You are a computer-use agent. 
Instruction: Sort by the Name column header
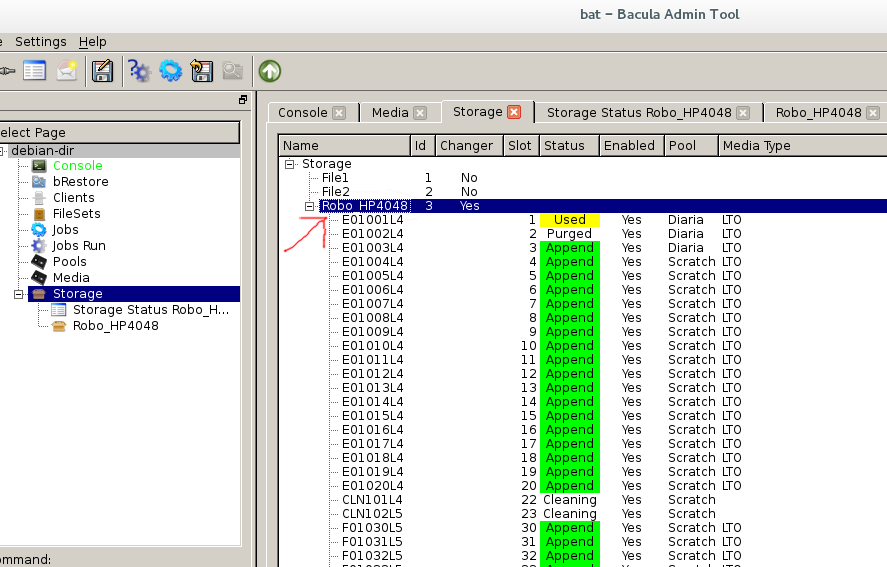[x=344, y=145]
